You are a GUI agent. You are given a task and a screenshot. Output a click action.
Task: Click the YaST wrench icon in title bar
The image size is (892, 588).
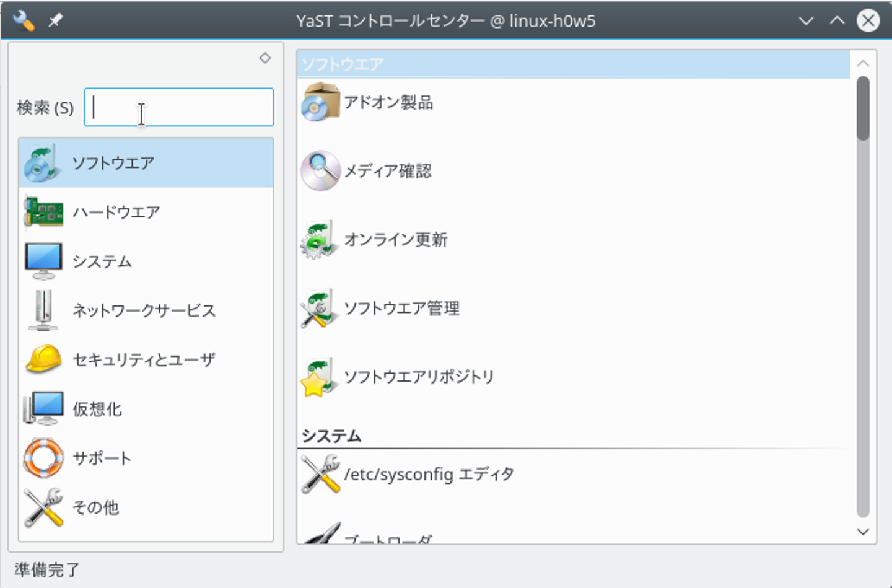(24, 20)
